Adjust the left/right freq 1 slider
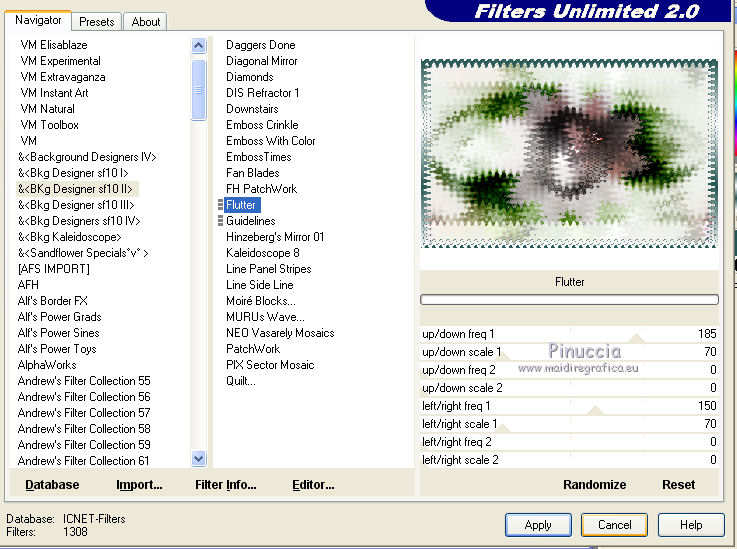737x549 pixels. (x=569, y=406)
